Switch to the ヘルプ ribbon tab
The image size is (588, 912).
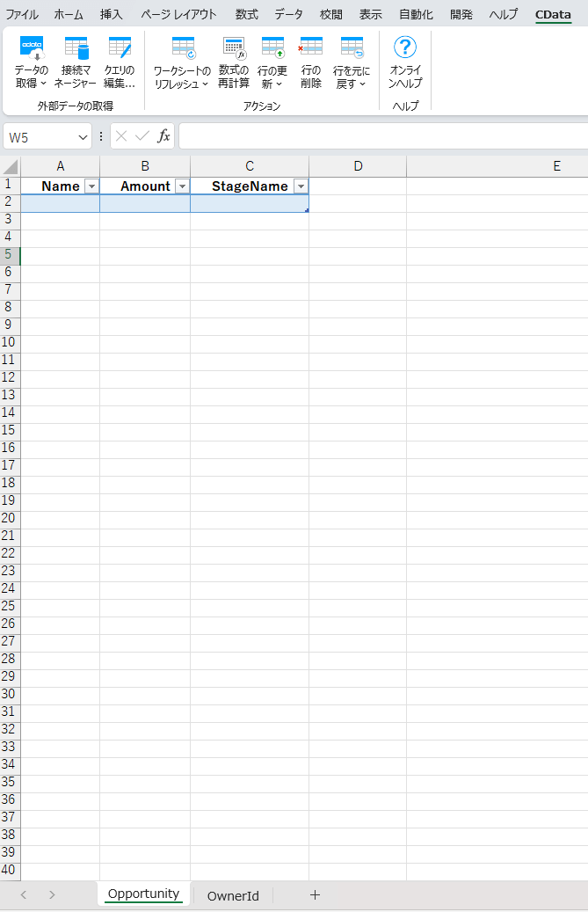503,15
